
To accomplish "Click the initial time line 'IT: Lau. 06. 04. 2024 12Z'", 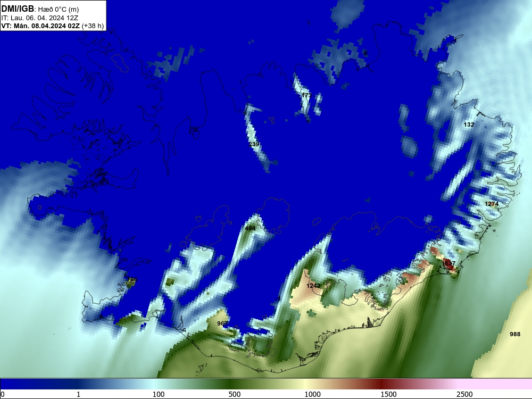I will point(40,18).
